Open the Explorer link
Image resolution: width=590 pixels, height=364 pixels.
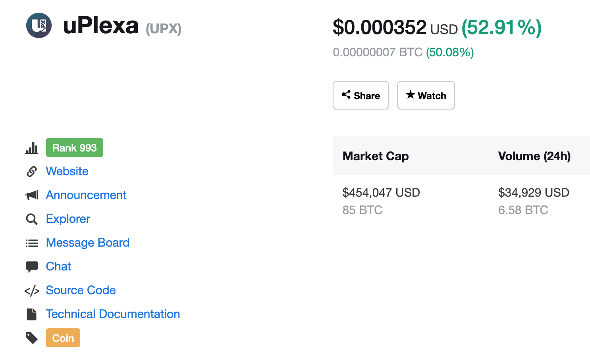tap(68, 219)
